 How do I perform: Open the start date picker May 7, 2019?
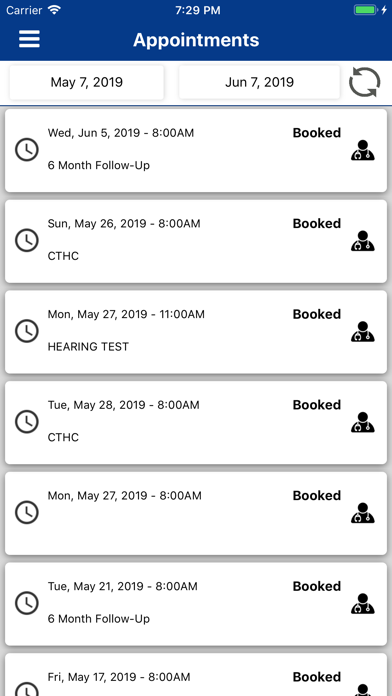[x=87, y=82]
